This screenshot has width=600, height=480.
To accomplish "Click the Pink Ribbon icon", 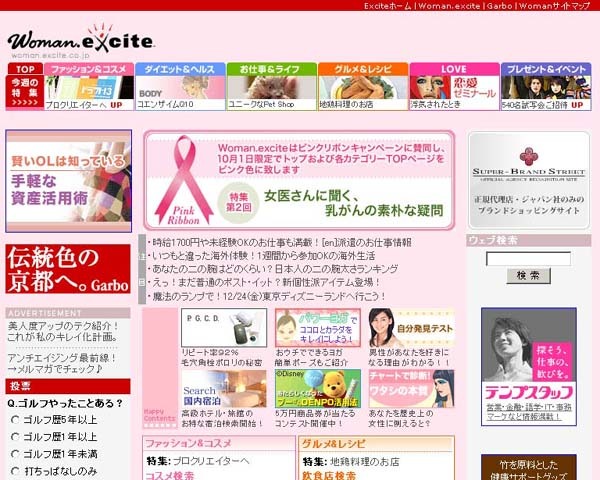I will click(x=183, y=180).
